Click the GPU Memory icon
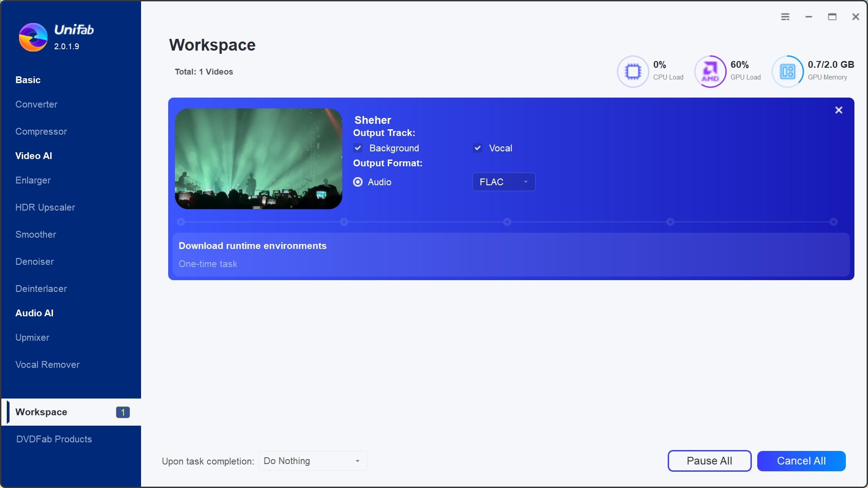This screenshot has width=868, height=488. tap(788, 71)
